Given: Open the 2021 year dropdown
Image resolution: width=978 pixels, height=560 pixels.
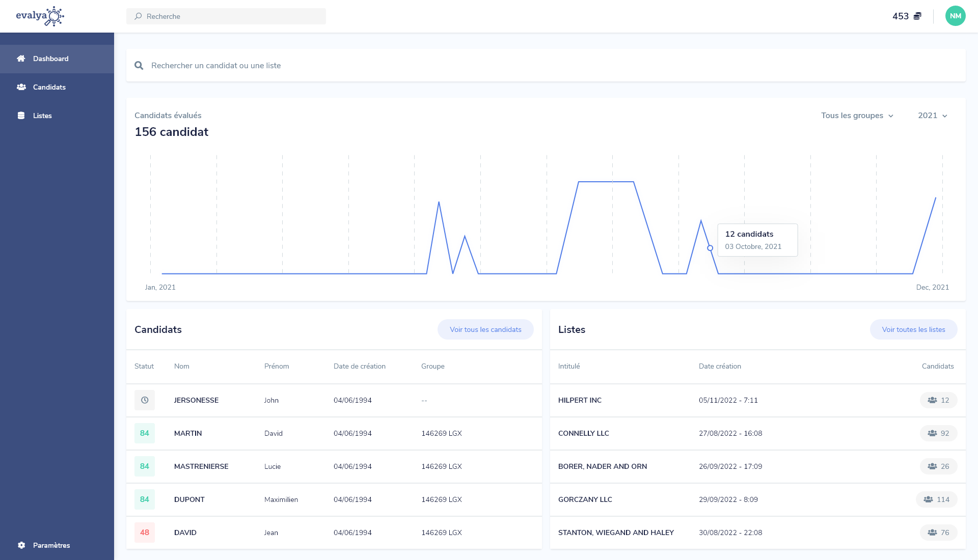Looking at the screenshot, I should click(932, 116).
